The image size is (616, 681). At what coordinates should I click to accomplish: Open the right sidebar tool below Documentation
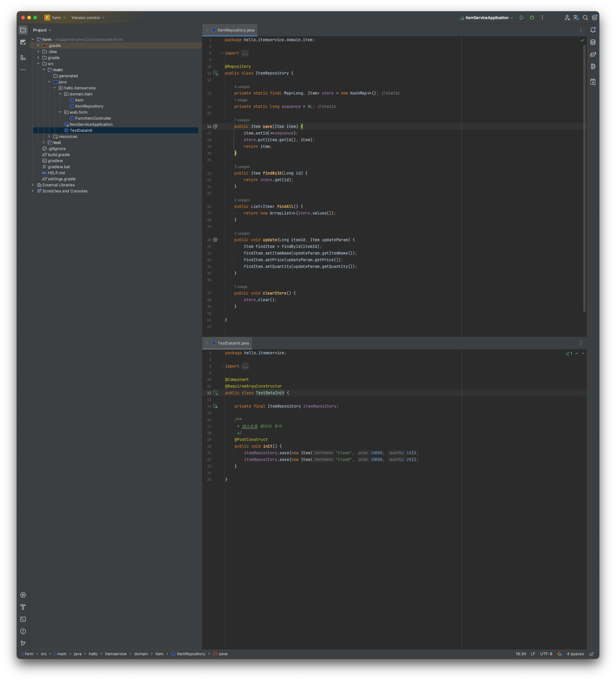point(593,82)
